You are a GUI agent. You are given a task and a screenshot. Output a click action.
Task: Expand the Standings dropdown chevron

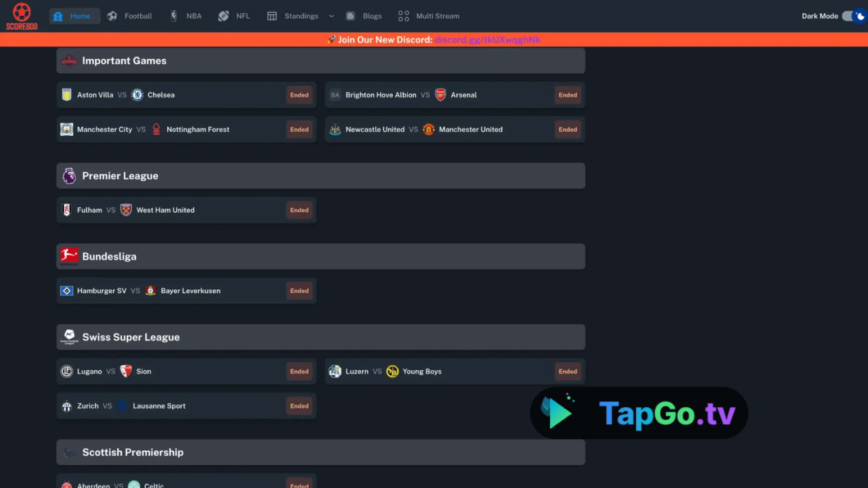click(331, 16)
